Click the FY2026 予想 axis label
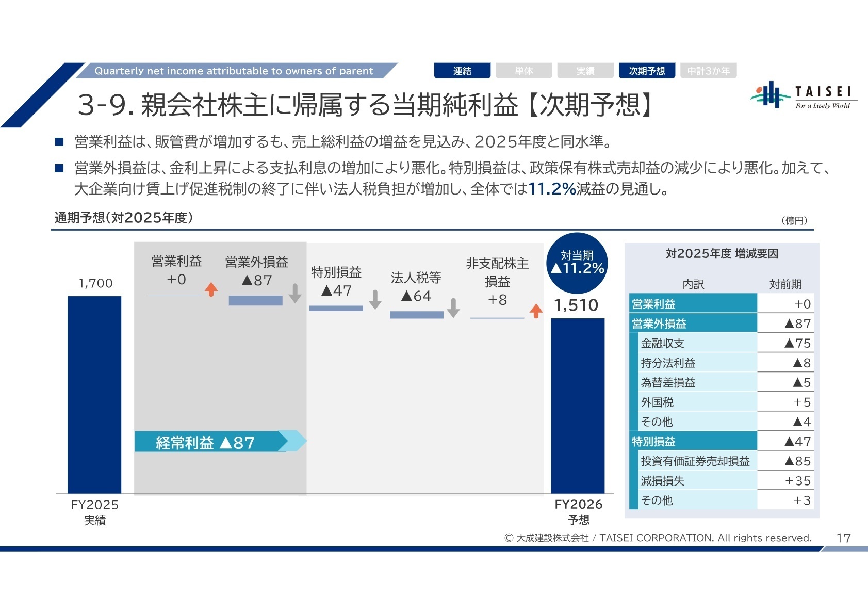868x614 pixels. (579, 511)
